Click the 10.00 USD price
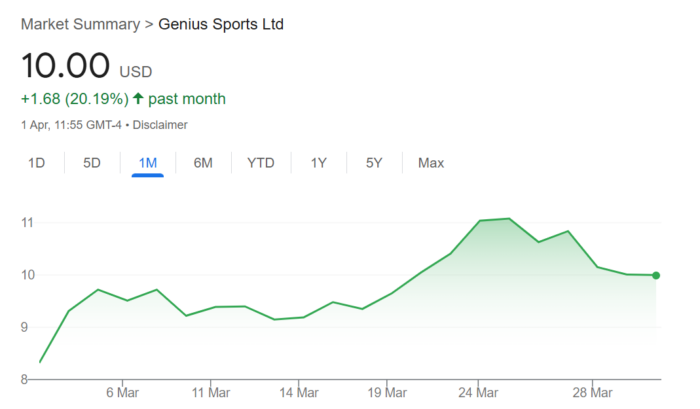 65,66
